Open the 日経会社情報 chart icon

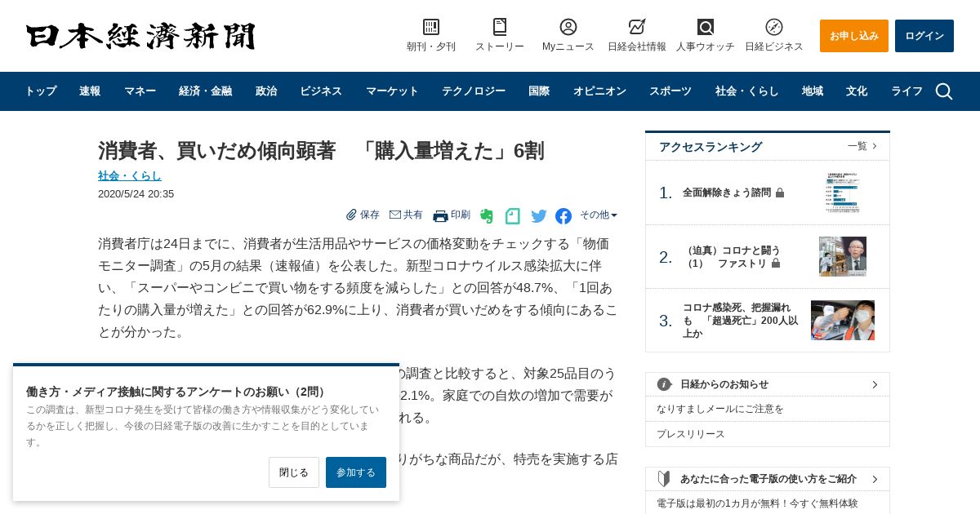(637, 27)
